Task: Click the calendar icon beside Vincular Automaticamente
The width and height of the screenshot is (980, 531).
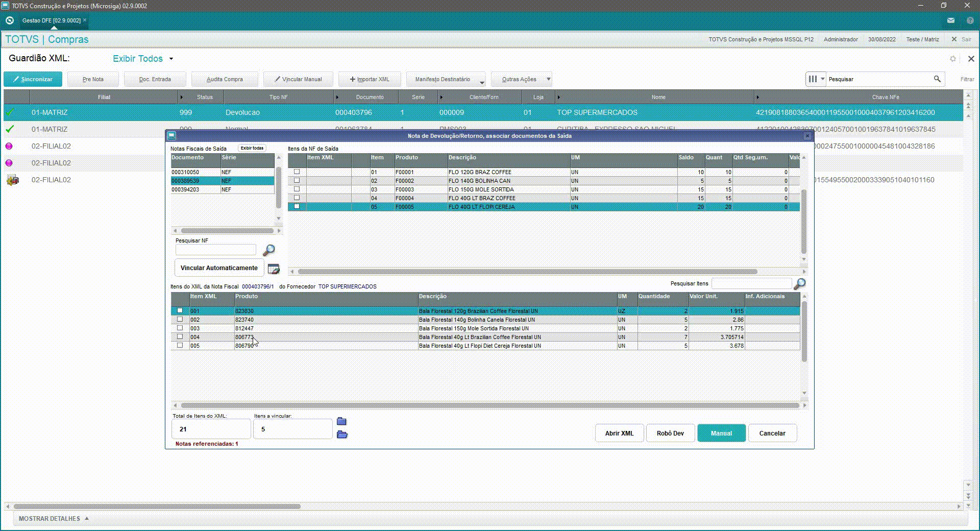Action: click(x=274, y=269)
